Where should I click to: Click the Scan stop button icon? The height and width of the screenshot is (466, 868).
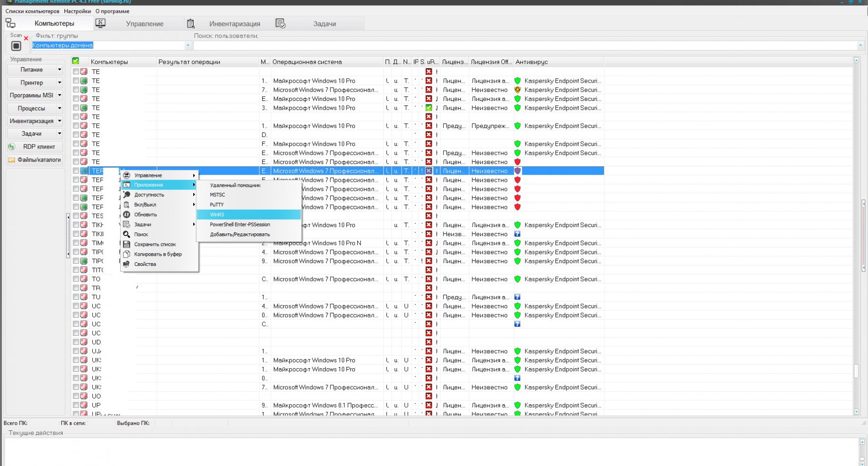point(16,46)
